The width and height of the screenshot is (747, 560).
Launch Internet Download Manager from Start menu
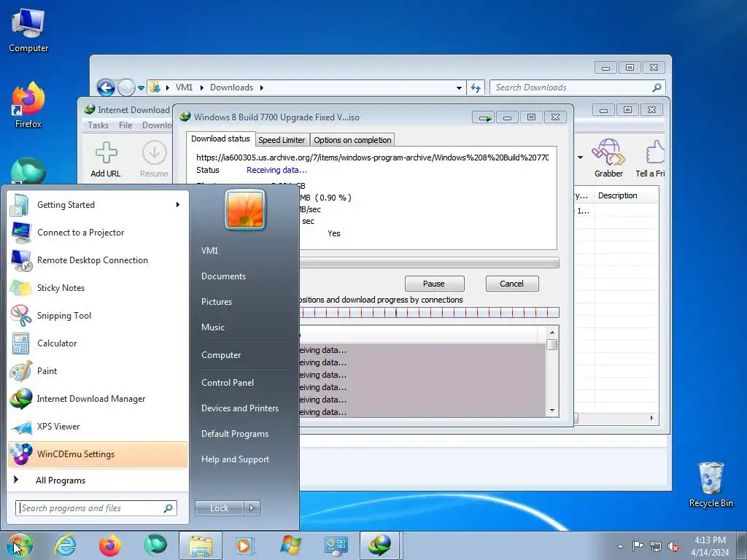98,399
